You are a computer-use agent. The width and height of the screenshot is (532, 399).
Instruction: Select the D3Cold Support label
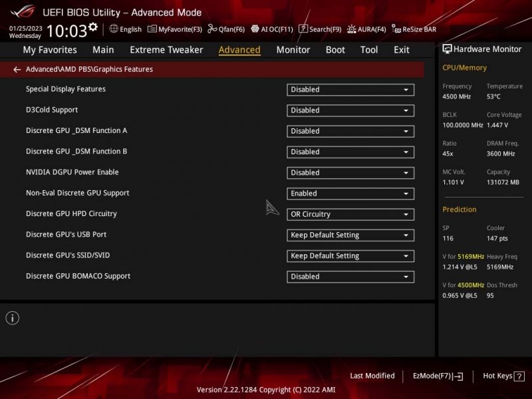coord(52,110)
